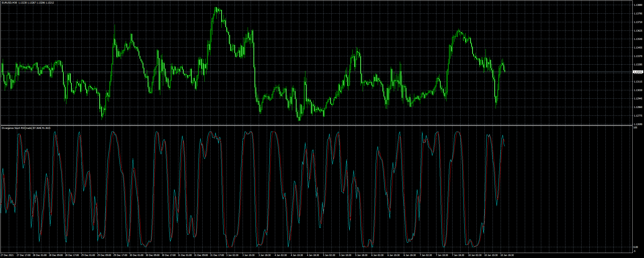
Task: Click the 3 Jan 10:30 time label
Action: (x=248, y=255)
